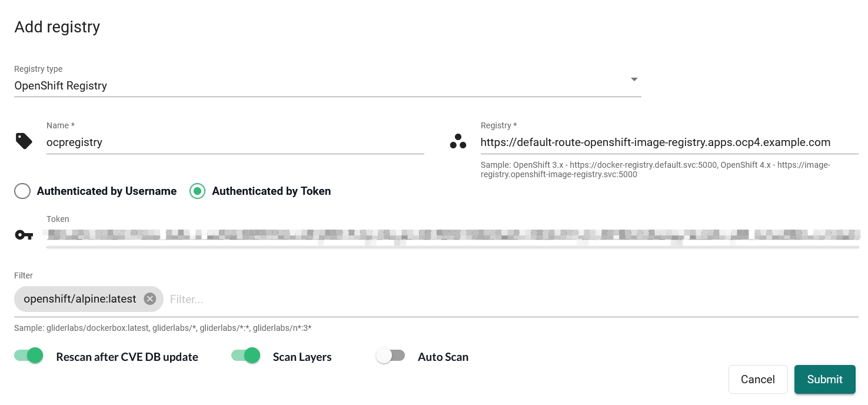Click the gliderlabs filter sample hint text
The width and height of the screenshot is (868, 405).
click(x=163, y=328)
